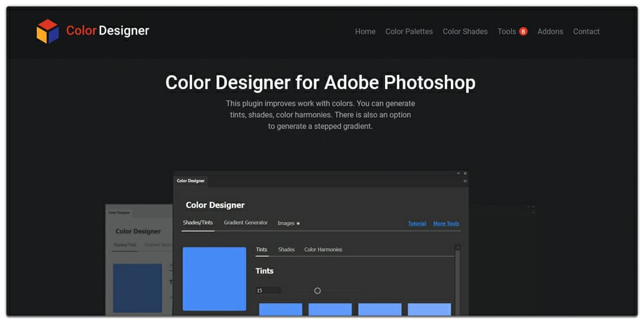Pick the fourth, lightest tint swatch
The image size is (644, 322).
click(429, 309)
